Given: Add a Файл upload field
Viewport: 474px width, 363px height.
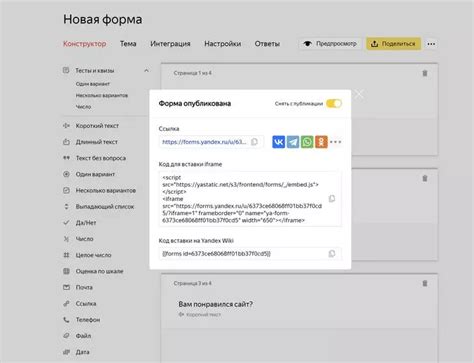Looking at the screenshot, I should pyautogui.click(x=77, y=336).
